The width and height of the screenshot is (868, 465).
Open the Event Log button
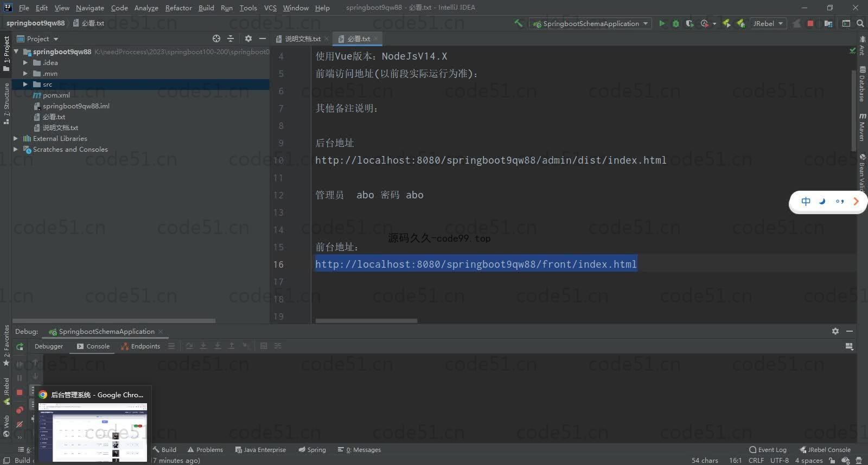pyautogui.click(x=768, y=449)
